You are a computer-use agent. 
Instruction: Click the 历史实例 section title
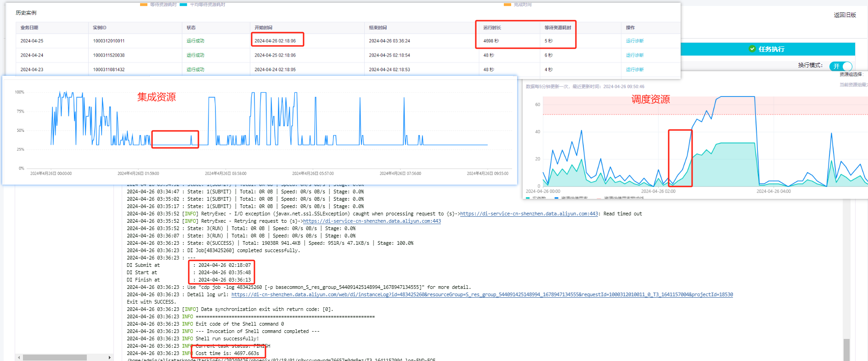point(26,13)
